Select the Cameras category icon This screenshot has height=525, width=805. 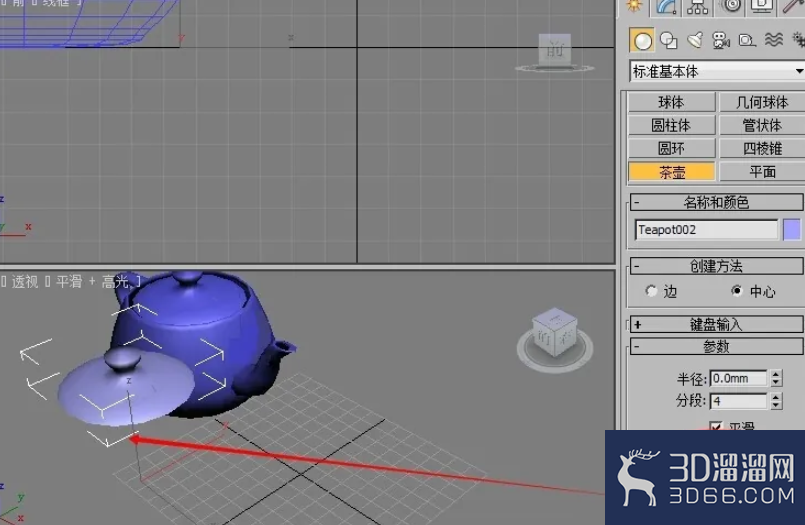[x=721, y=41]
